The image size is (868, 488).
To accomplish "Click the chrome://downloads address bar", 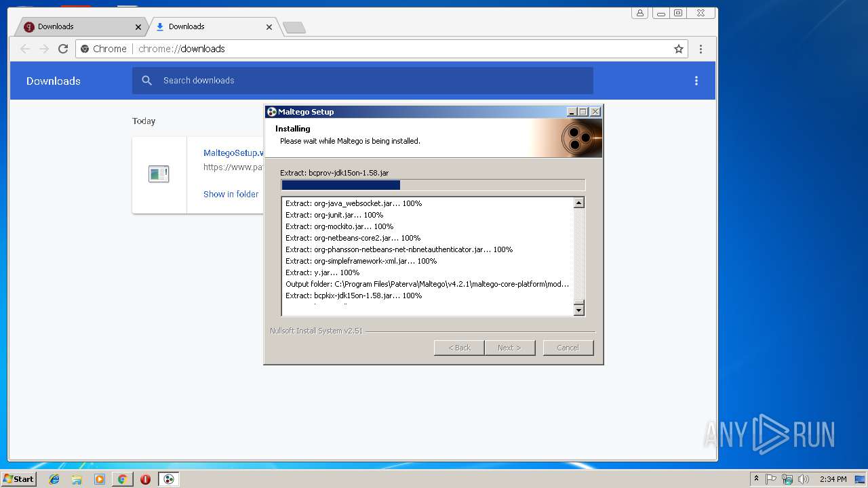I will 382,49.
